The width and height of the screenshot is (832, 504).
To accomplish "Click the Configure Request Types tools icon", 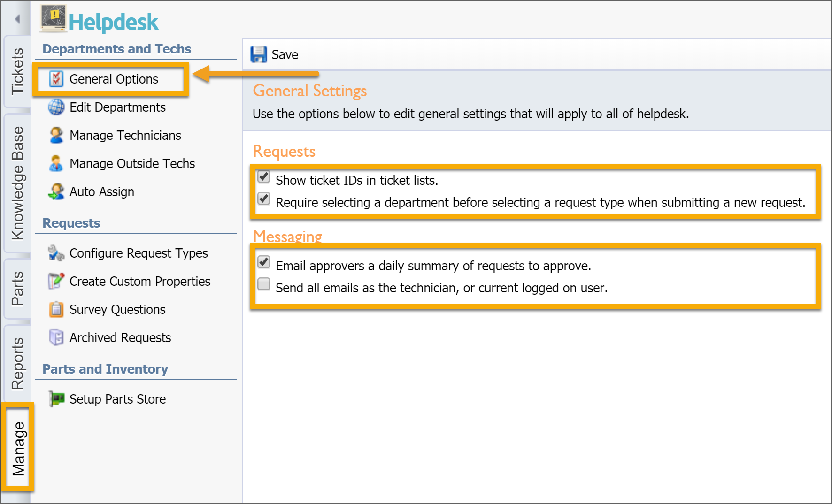I will point(56,253).
